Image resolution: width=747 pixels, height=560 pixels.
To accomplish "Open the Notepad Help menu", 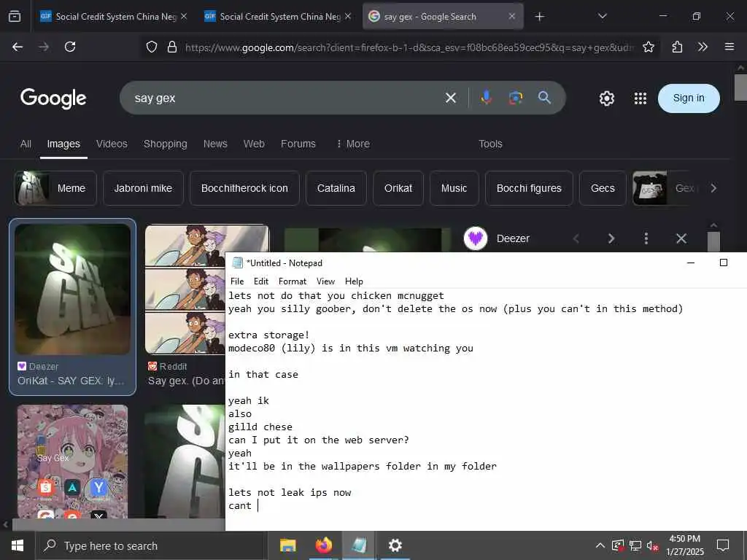I will 354,281.
